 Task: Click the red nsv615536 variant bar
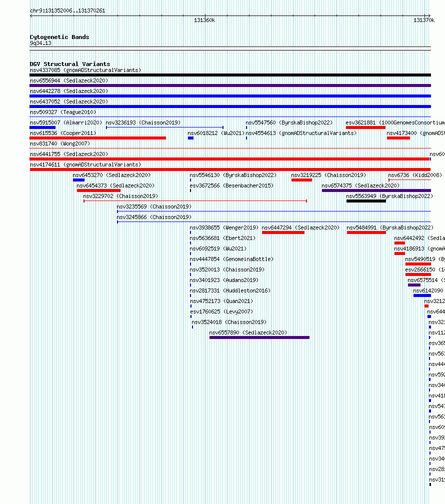(97, 138)
